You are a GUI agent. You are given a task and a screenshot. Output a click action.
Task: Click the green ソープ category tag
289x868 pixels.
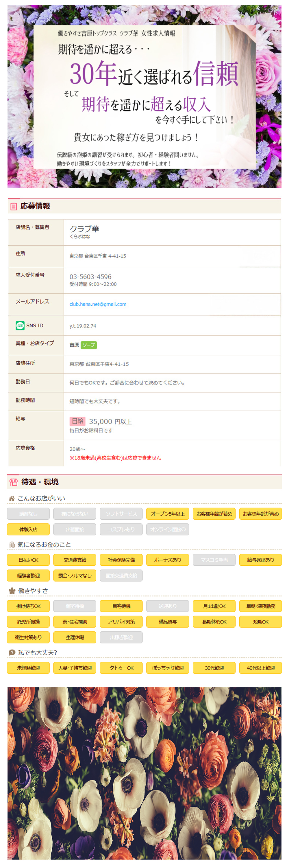[x=89, y=345]
